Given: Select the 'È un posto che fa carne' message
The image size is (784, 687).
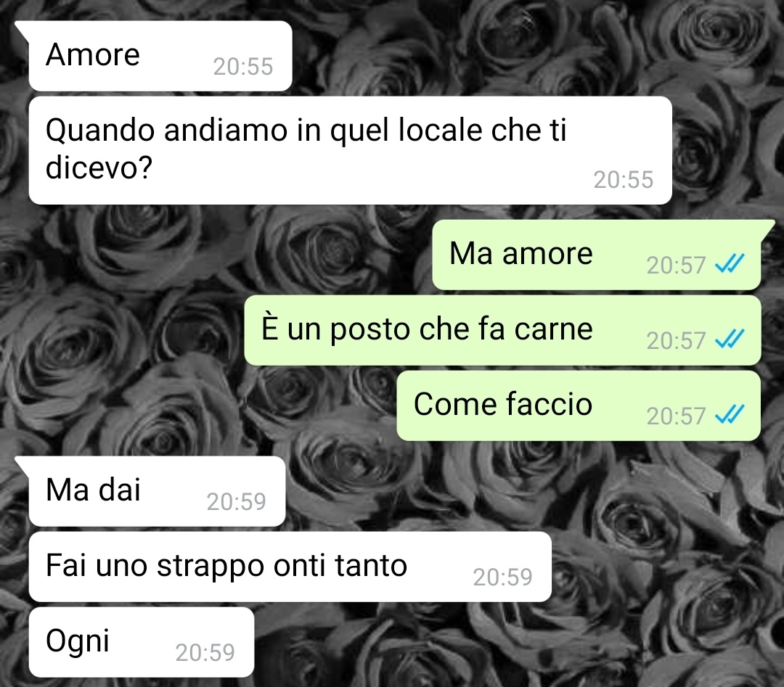Looking at the screenshot, I should (x=502, y=330).
